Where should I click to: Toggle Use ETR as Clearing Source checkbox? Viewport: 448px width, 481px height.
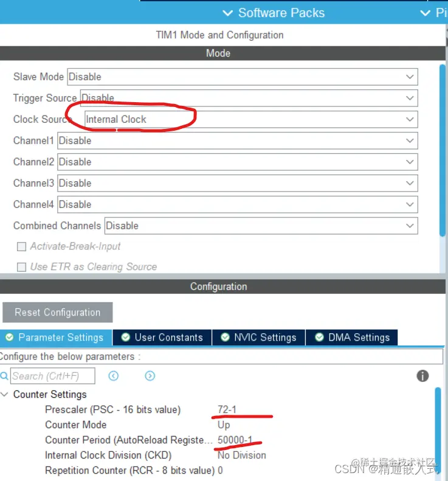[21, 267]
